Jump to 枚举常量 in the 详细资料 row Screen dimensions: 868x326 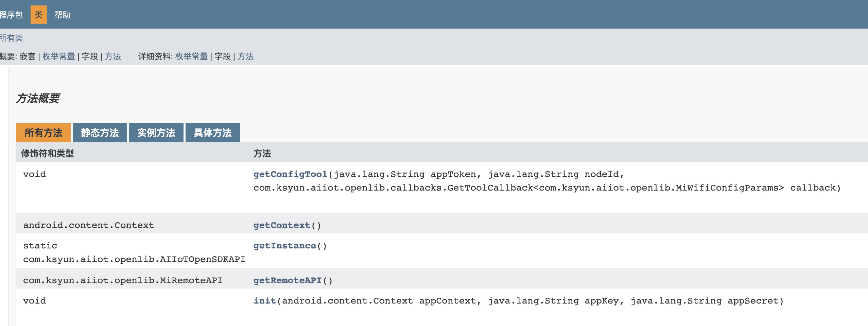191,56
